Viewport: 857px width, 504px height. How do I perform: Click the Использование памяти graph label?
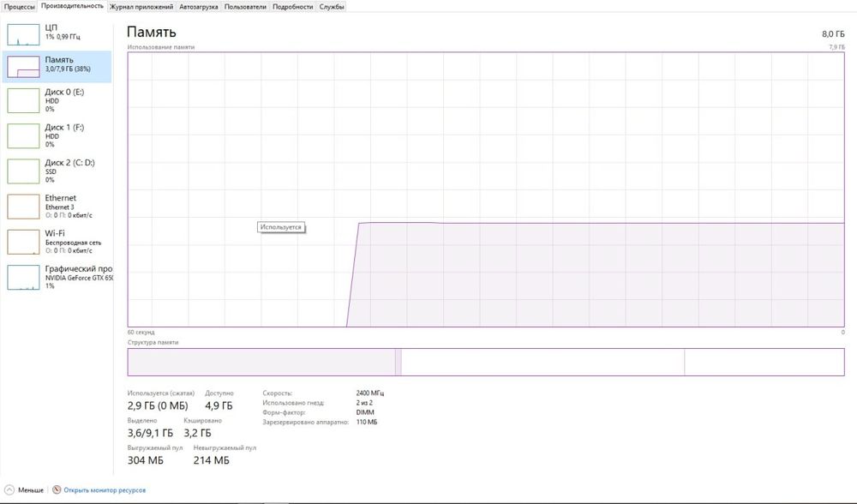coord(161,47)
